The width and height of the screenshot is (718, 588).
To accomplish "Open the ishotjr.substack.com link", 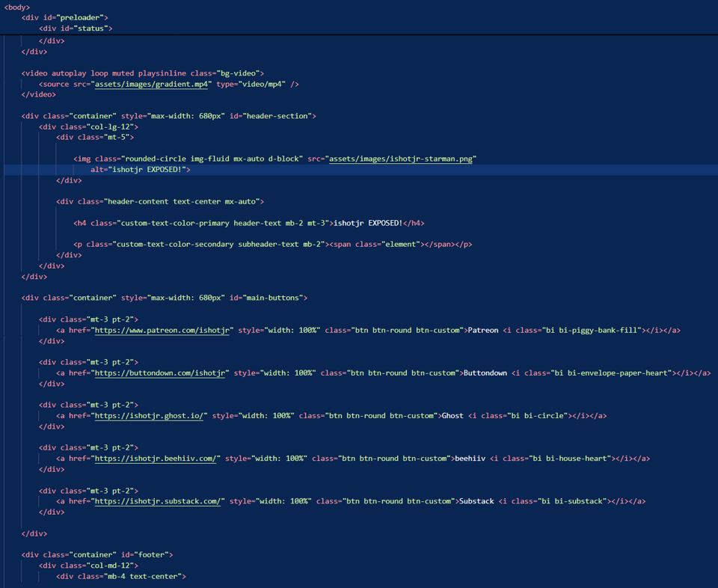I will coord(158,501).
